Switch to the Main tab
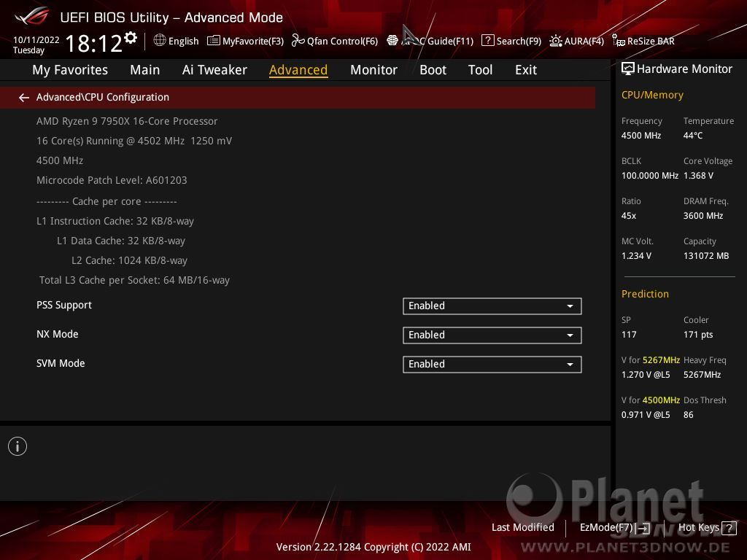This screenshot has height=560, width=747. [x=145, y=70]
